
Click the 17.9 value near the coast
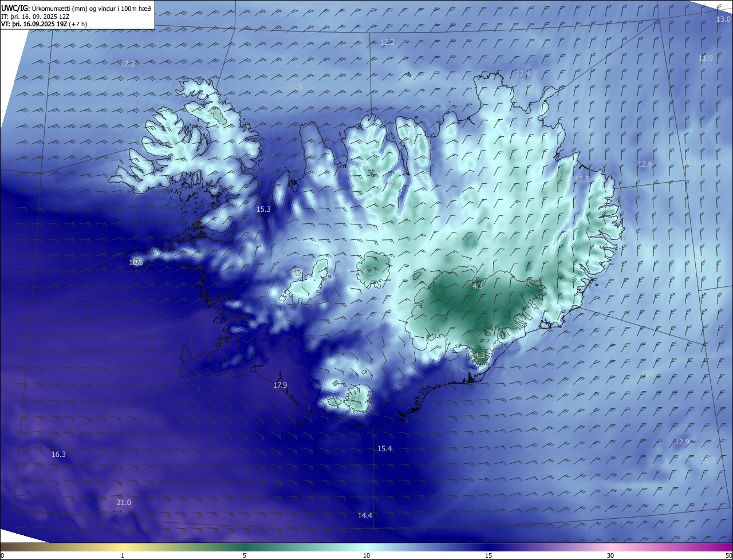tap(280, 385)
